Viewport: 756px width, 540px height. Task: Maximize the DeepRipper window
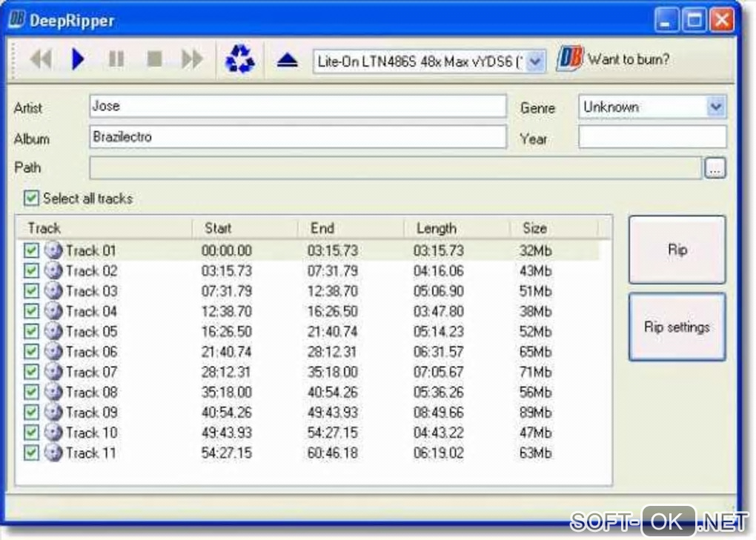[694, 20]
